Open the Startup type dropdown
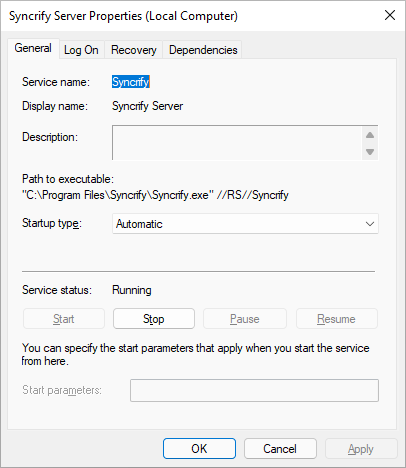Viewport: 406px width, 468px height. click(x=245, y=224)
